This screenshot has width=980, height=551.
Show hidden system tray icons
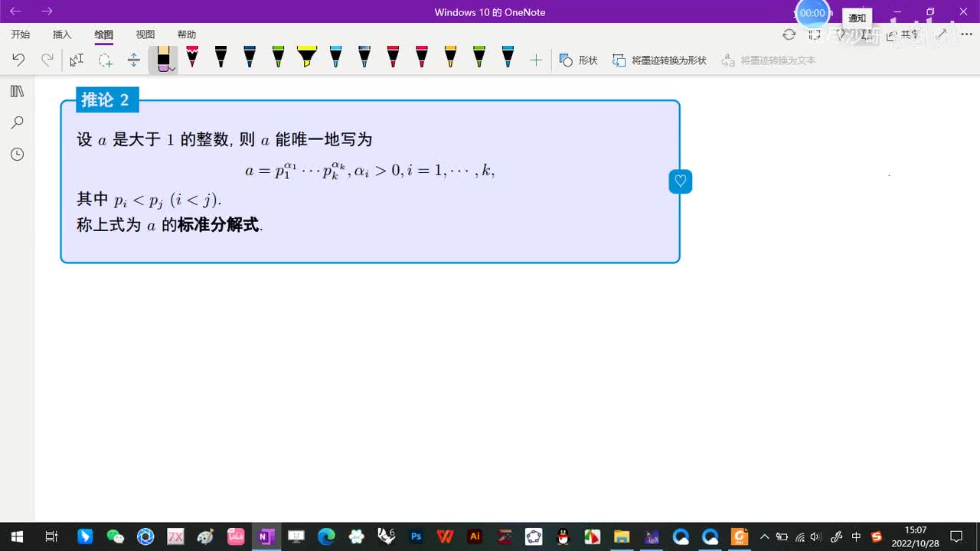click(x=764, y=536)
